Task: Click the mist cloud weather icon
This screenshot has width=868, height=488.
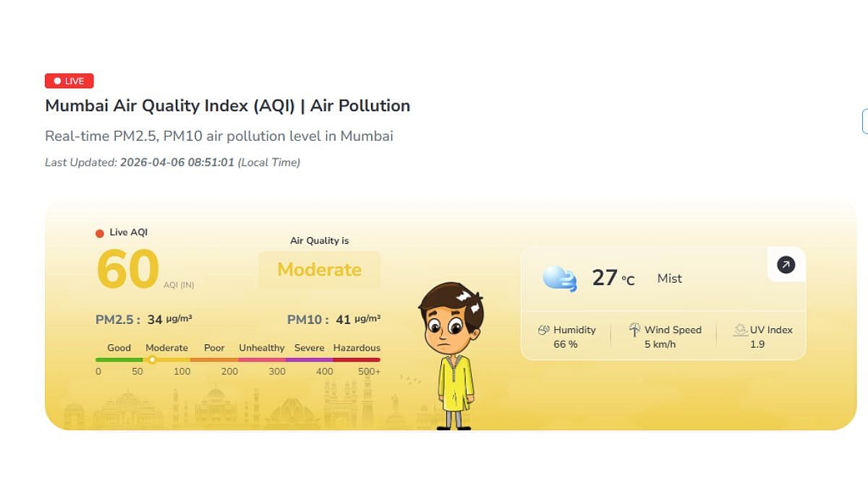Action: [x=559, y=278]
